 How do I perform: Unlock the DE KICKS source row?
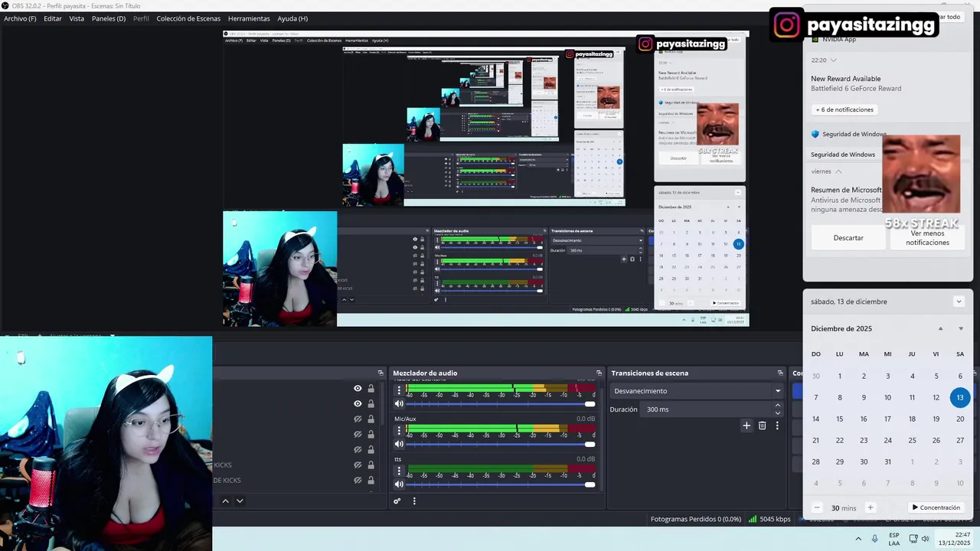pyautogui.click(x=371, y=480)
